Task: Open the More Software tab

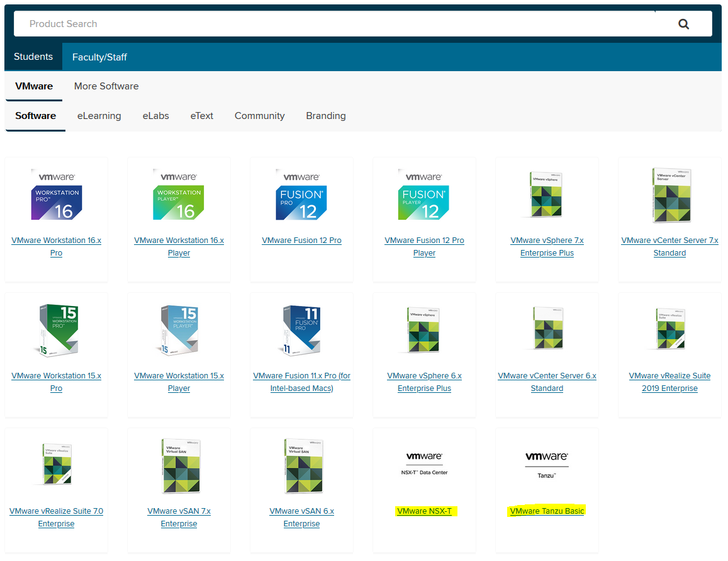Action: [x=106, y=86]
